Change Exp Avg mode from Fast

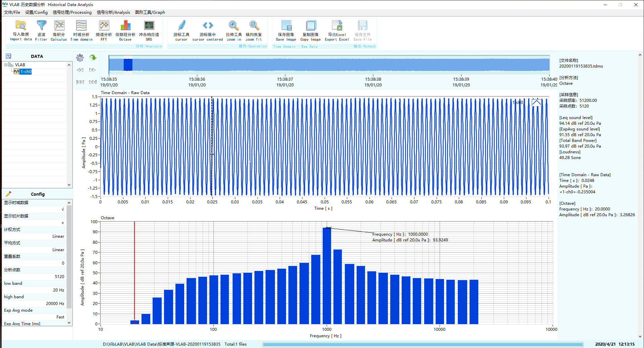60,317
